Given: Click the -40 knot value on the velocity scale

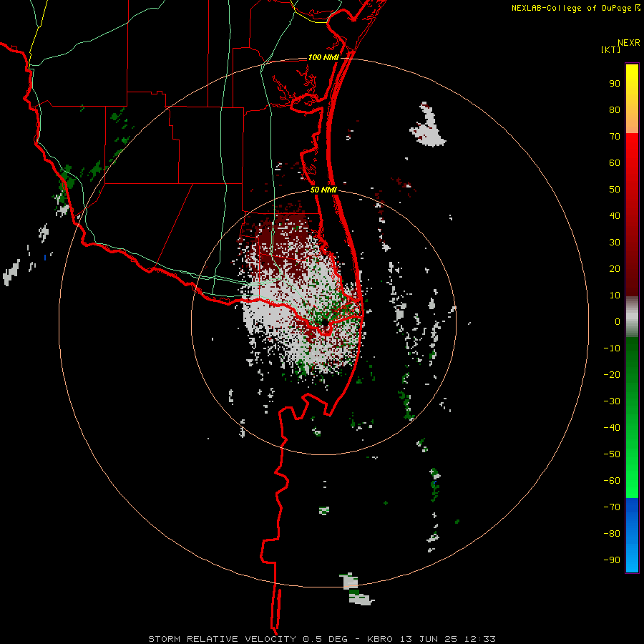Looking at the screenshot, I should (x=612, y=428).
